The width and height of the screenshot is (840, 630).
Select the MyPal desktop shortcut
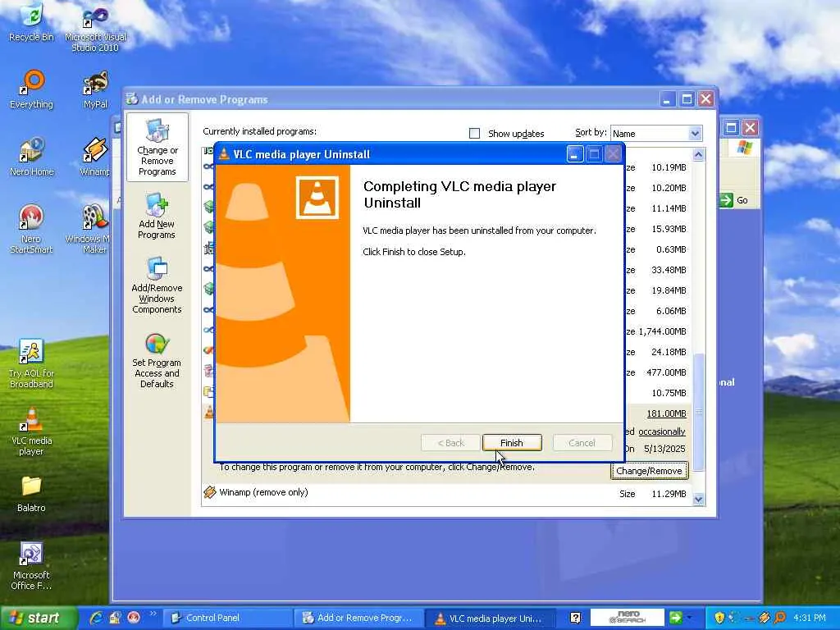tap(95, 89)
